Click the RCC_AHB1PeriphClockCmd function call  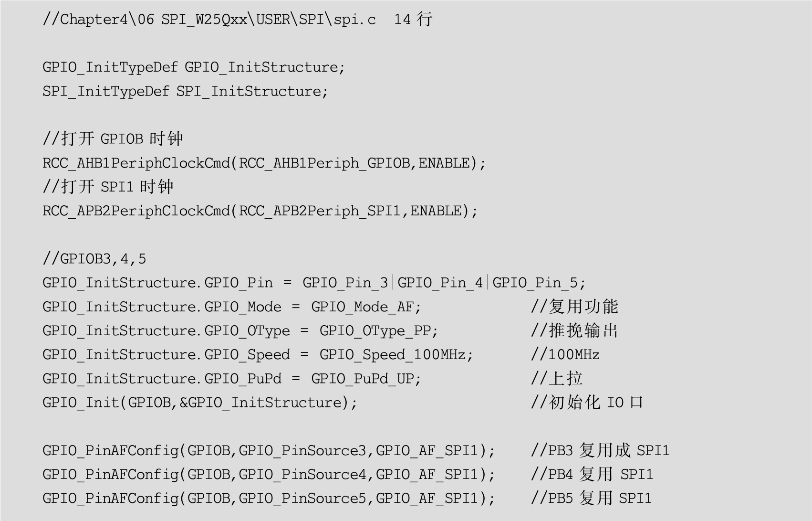(264, 163)
